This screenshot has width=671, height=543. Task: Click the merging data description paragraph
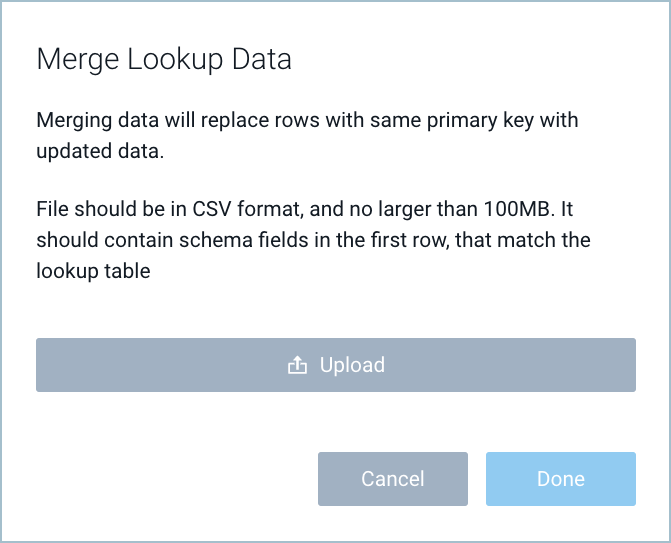[x=307, y=136]
